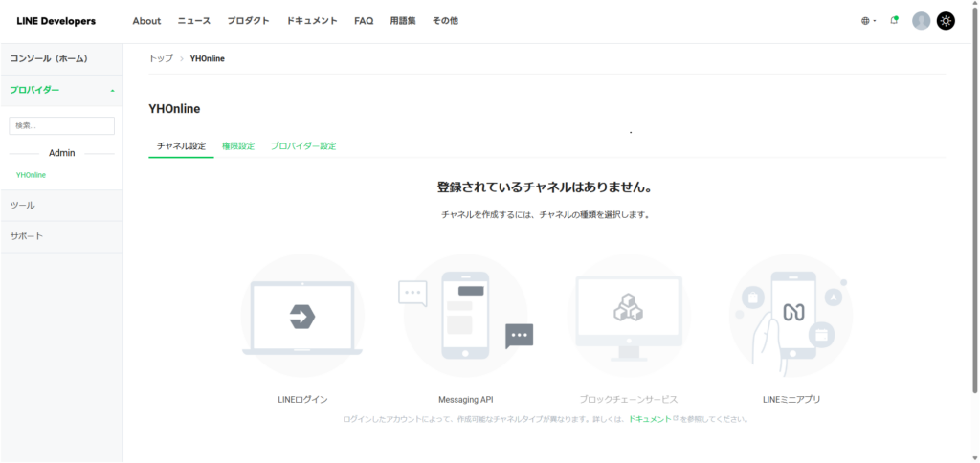
Task: Select the LINEログイン laptop illustration
Action: pos(302,315)
